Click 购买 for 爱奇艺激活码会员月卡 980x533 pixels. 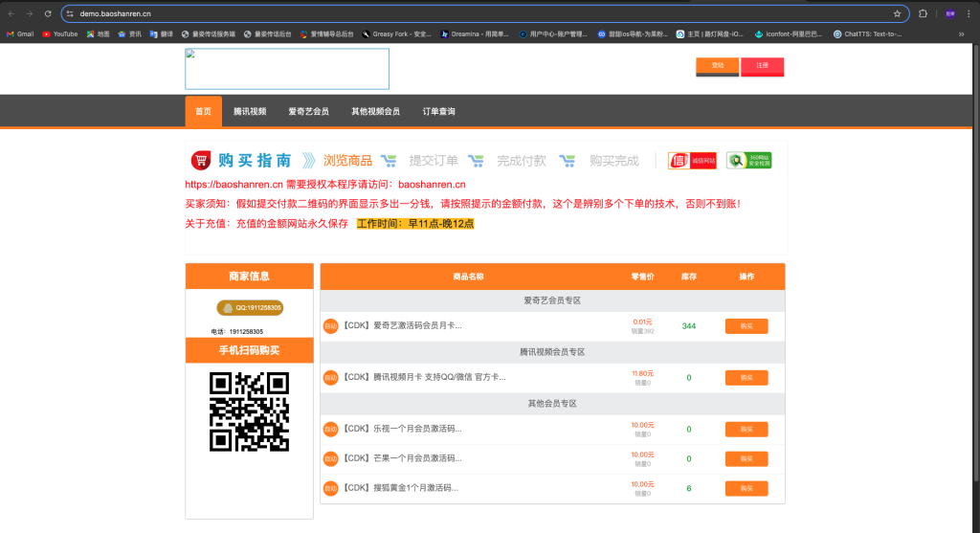click(746, 326)
